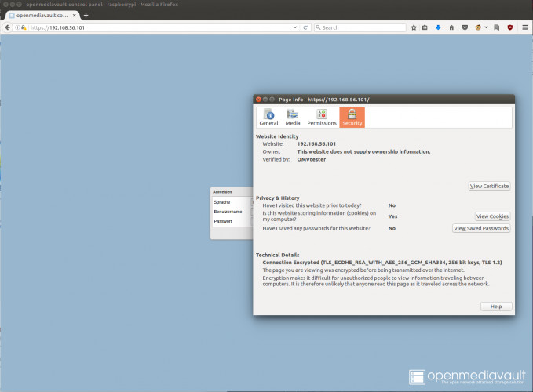The height and width of the screenshot is (392, 533).
Task: Click the bookmark ribbon extension icon
Action: (497, 27)
